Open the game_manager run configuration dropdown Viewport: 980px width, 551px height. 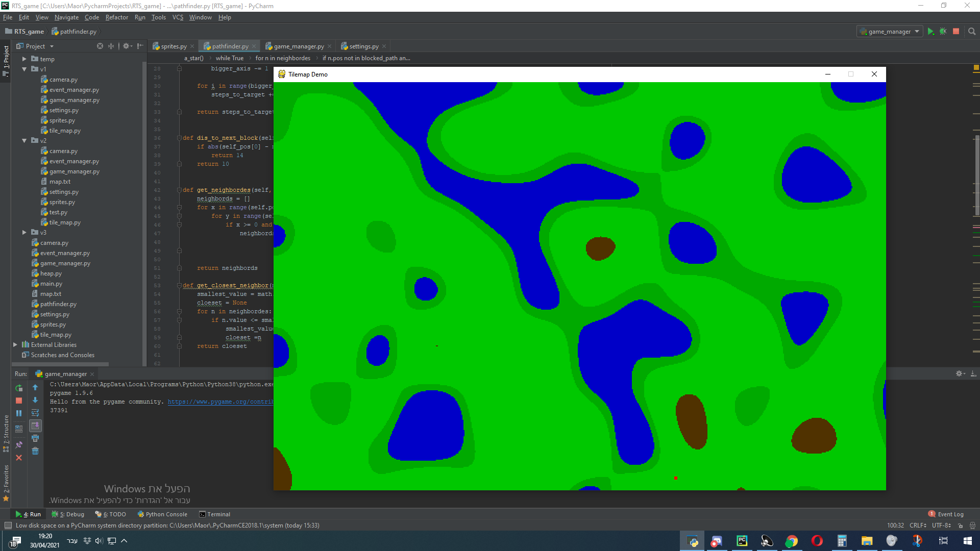[x=890, y=32]
